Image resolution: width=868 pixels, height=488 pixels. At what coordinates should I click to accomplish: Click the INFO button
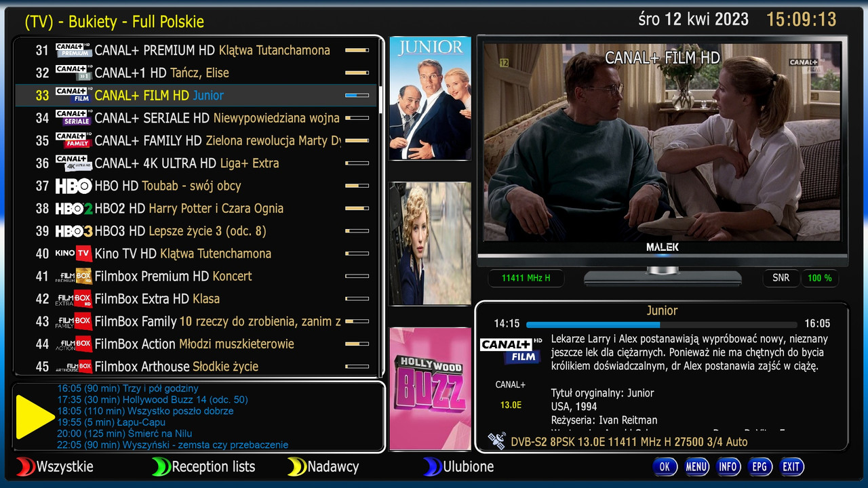(728, 466)
